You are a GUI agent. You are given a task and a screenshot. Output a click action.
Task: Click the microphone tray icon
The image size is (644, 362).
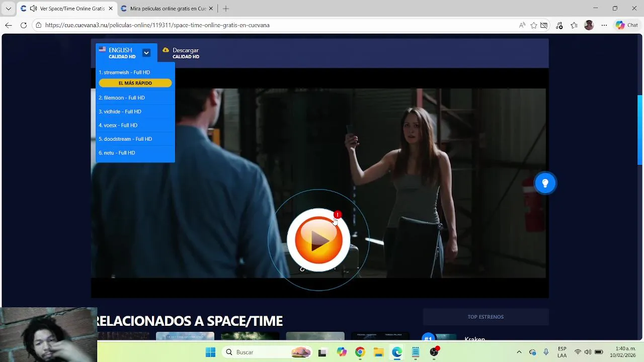(546, 352)
